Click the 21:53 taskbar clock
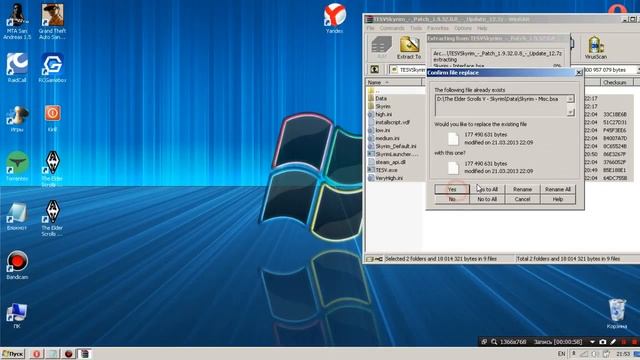 (623, 354)
